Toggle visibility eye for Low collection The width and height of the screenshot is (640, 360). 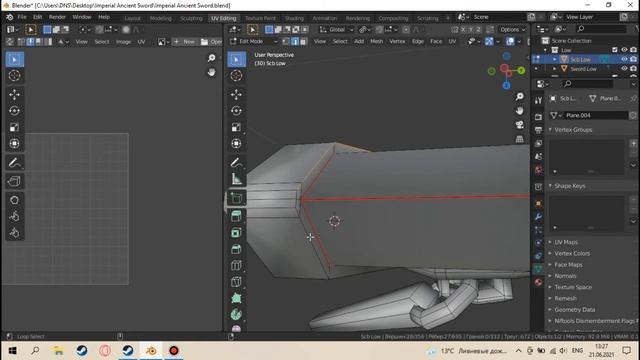point(624,50)
